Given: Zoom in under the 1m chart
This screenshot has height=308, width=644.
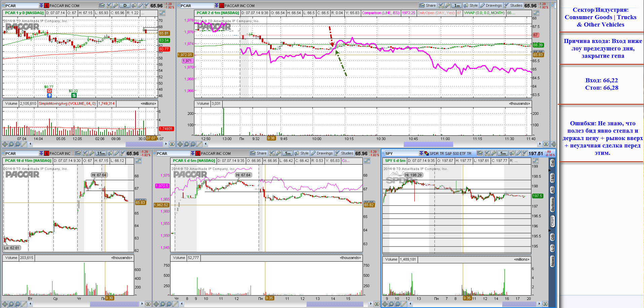Looking at the screenshot, I should coord(186,144).
